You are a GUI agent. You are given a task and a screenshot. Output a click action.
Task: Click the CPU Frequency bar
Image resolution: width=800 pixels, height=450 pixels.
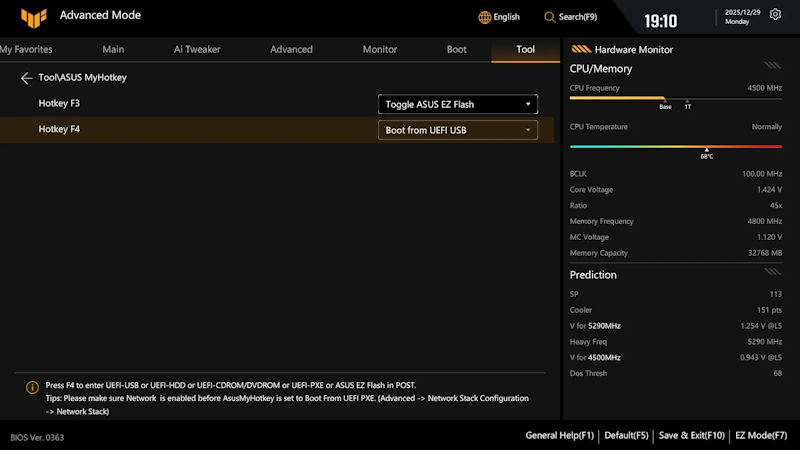point(676,98)
